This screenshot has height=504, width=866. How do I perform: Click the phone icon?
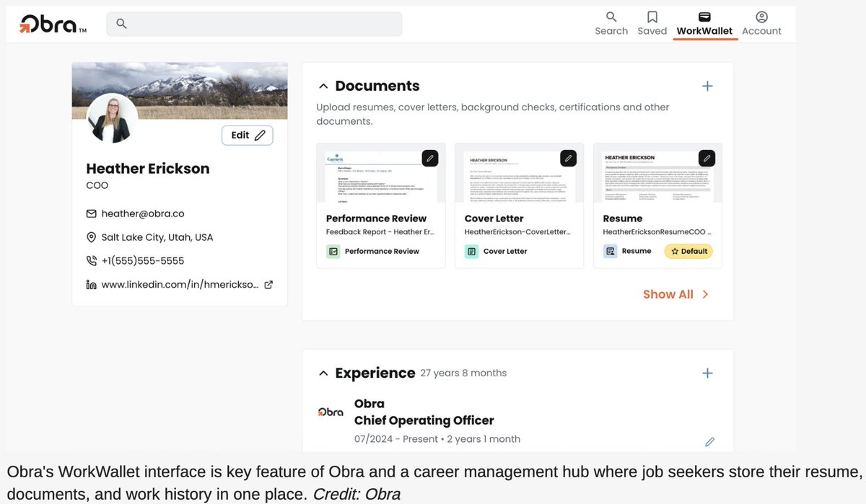coord(92,261)
